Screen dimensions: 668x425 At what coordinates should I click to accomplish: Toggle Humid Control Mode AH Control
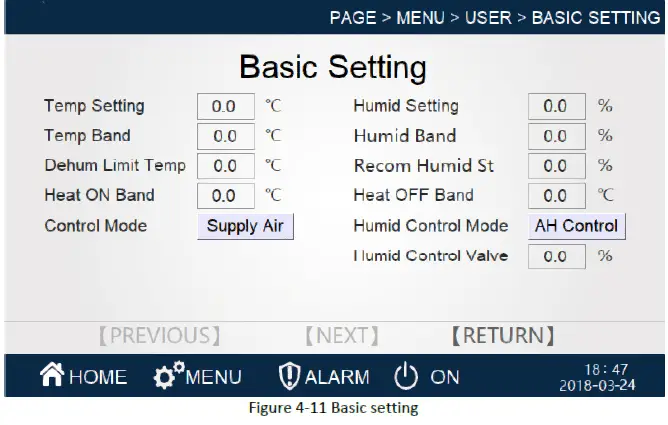pyautogui.click(x=576, y=226)
